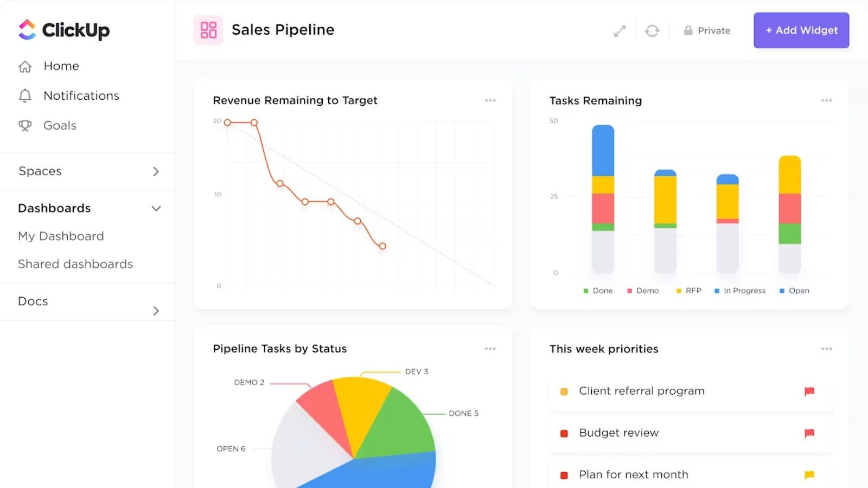Collapse the Dashboards section
Image resolution: width=868 pixels, height=488 pixels.
(x=156, y=208)
